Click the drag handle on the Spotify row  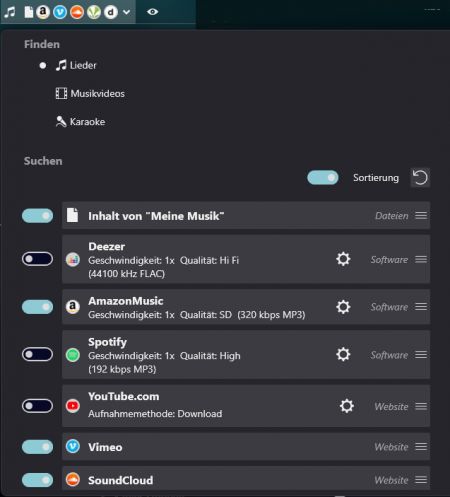(421, 355)
